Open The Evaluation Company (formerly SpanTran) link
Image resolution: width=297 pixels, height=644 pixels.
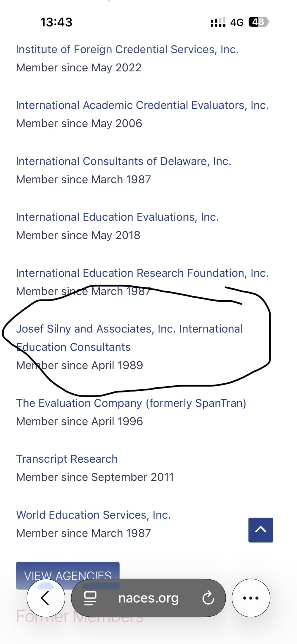pos(131,403)
